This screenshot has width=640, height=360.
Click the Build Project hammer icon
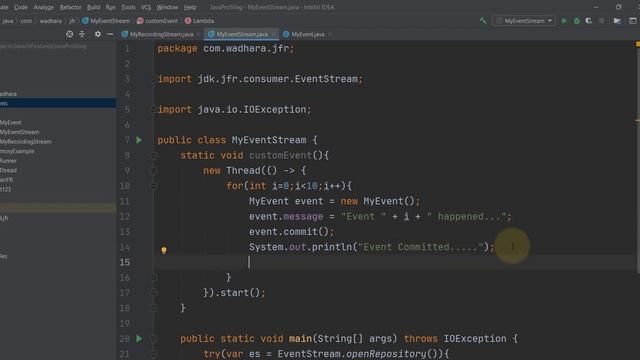(x=483, y=20)
